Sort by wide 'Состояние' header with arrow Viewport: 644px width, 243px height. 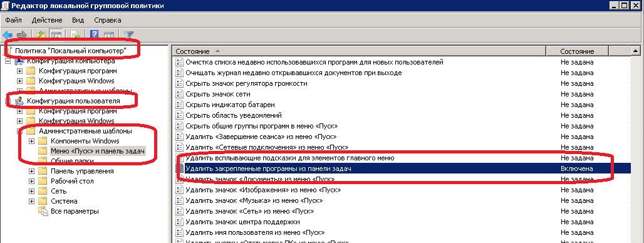(359, 51)
